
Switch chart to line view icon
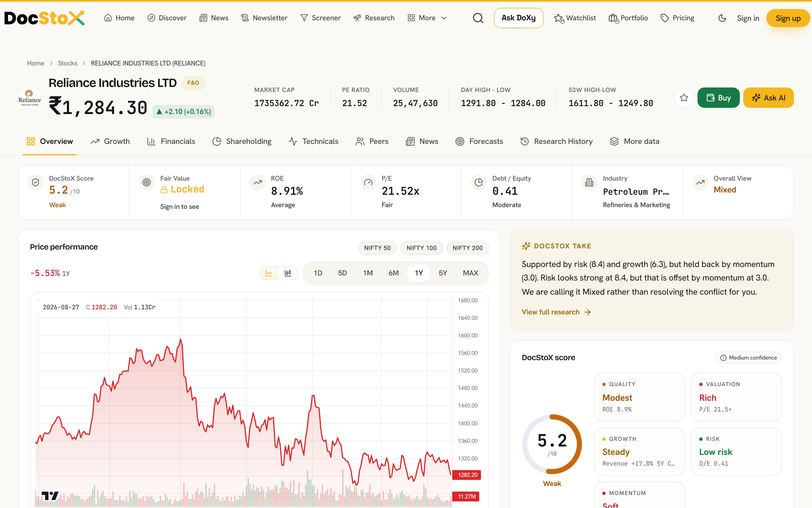coord(269,273)
